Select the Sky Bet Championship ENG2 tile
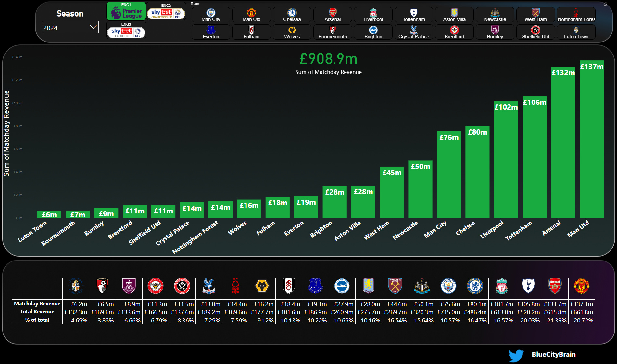This screenshot has width=617, height=364. (166, 12)
